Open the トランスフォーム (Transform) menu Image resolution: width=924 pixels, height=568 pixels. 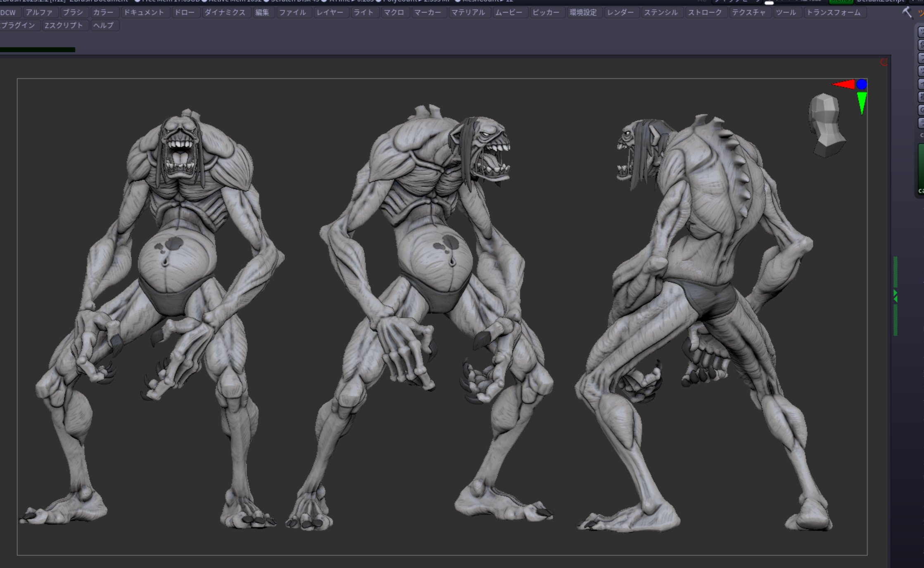(x=834, y=12)
